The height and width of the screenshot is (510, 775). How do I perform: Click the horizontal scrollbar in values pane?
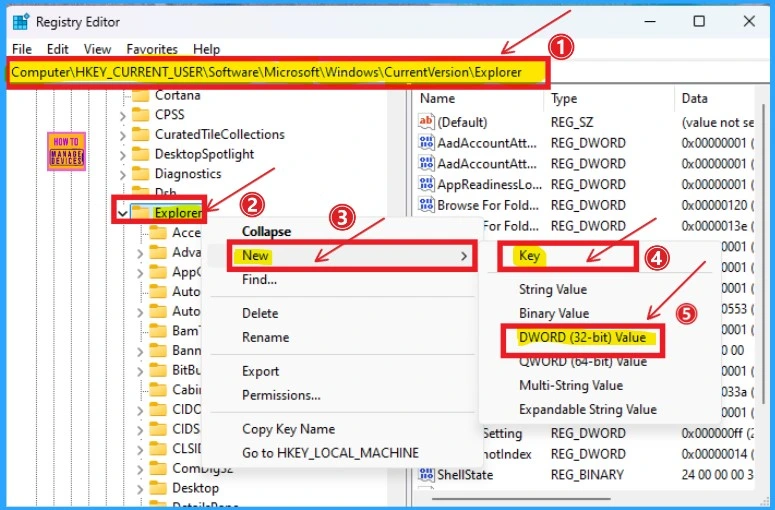(x=521, y=499)
